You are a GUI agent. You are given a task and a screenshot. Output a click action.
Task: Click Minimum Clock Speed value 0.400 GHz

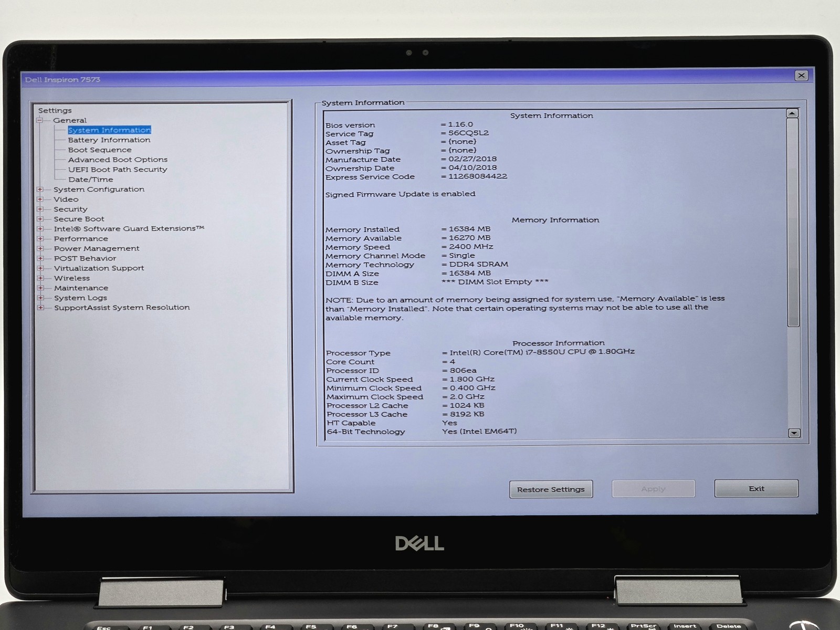[472, 388]
